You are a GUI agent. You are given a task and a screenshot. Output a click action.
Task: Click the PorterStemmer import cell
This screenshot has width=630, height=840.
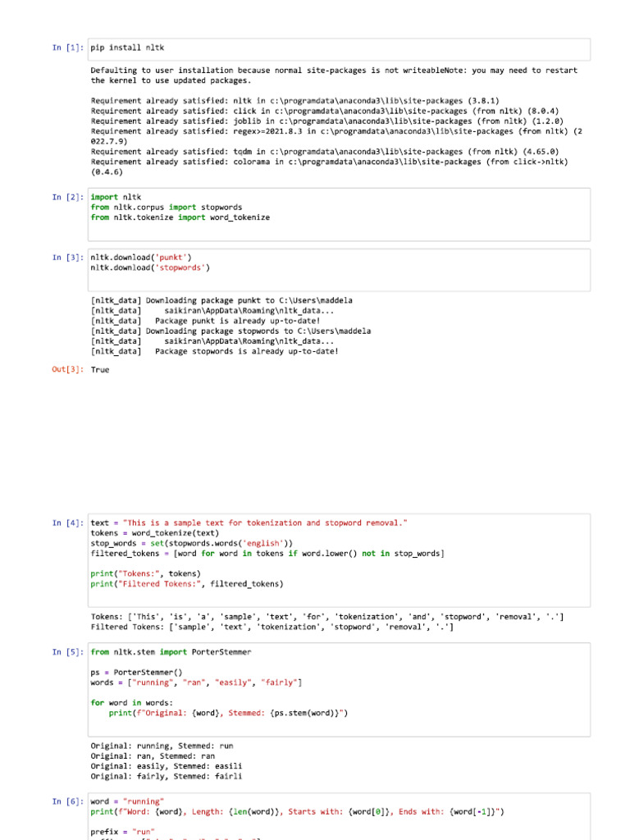click(339, 690)
